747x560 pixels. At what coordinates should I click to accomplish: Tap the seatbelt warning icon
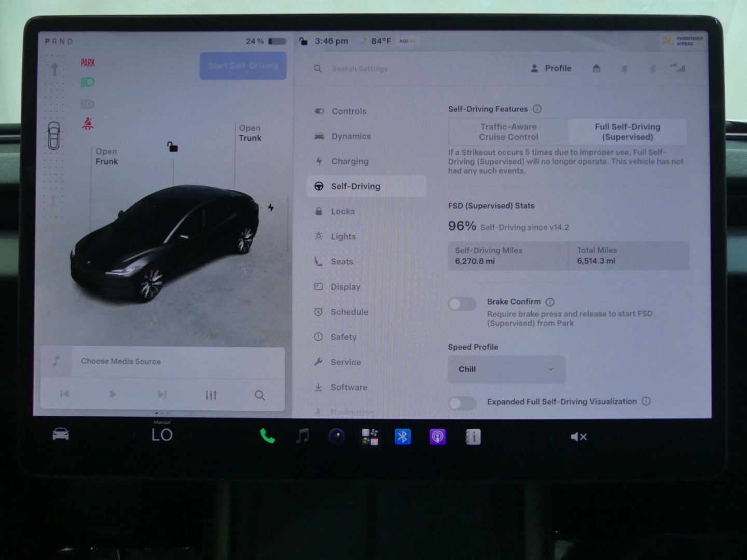point(88,123)
